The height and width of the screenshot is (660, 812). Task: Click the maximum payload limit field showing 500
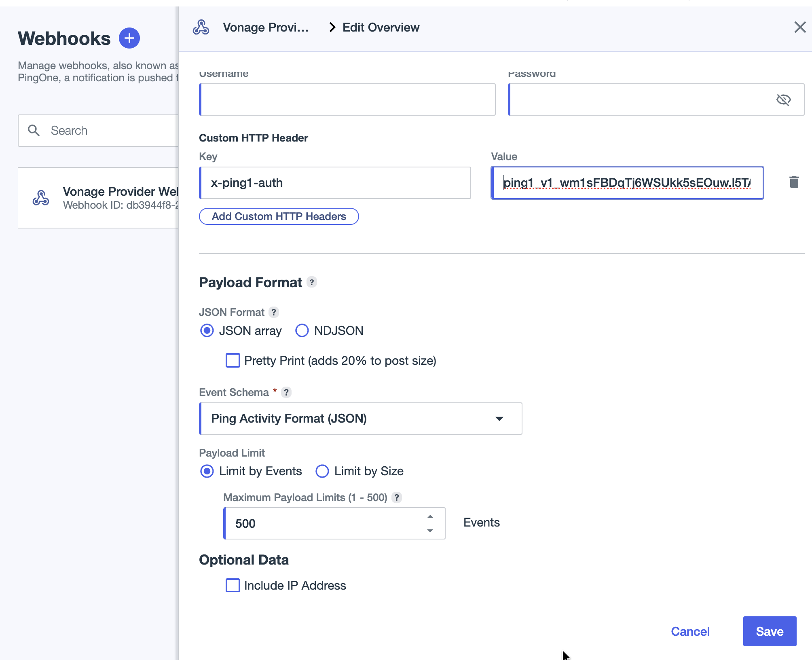334,523
